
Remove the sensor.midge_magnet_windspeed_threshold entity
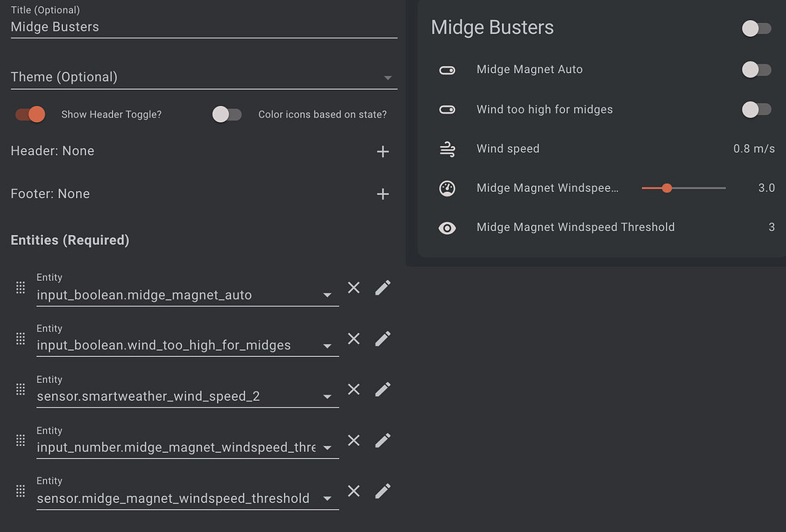(353, 491)
